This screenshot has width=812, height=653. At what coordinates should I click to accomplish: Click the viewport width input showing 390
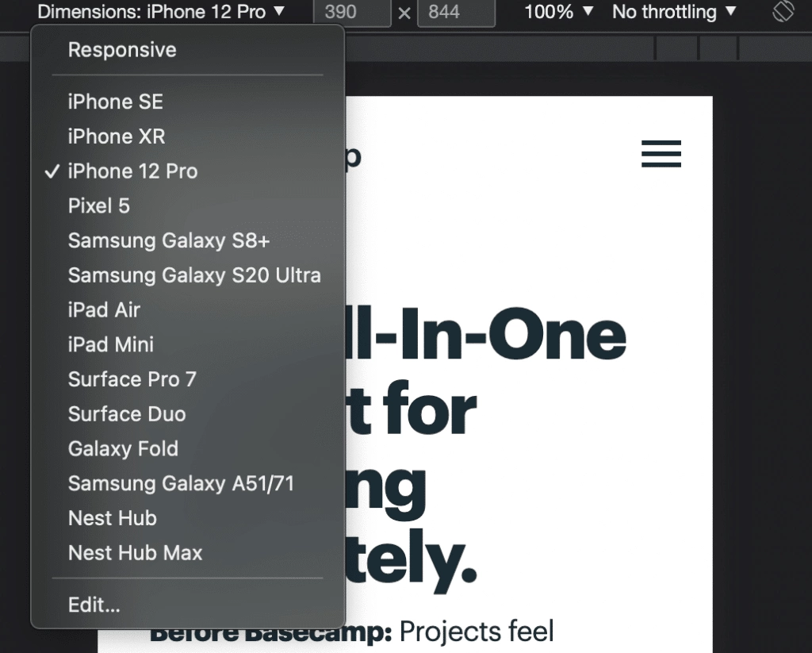(352, 12)
